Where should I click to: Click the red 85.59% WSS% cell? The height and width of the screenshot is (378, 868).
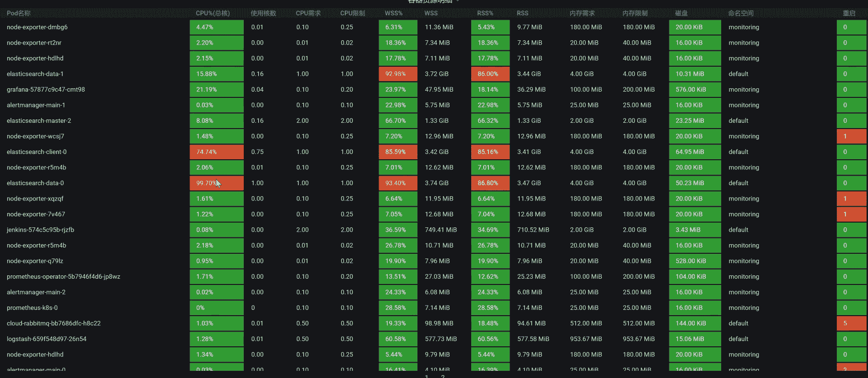pos(398,152)
